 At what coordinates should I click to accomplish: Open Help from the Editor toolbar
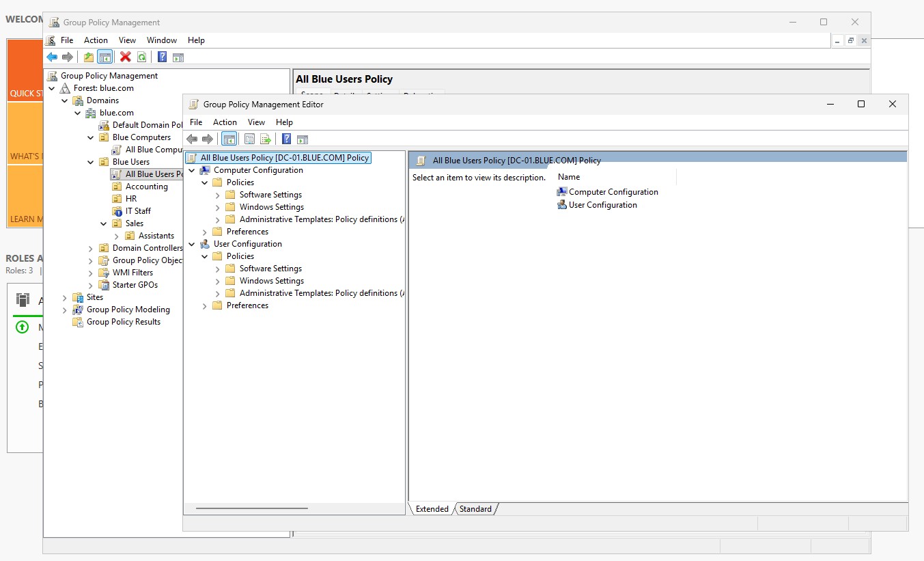[287, 139]
